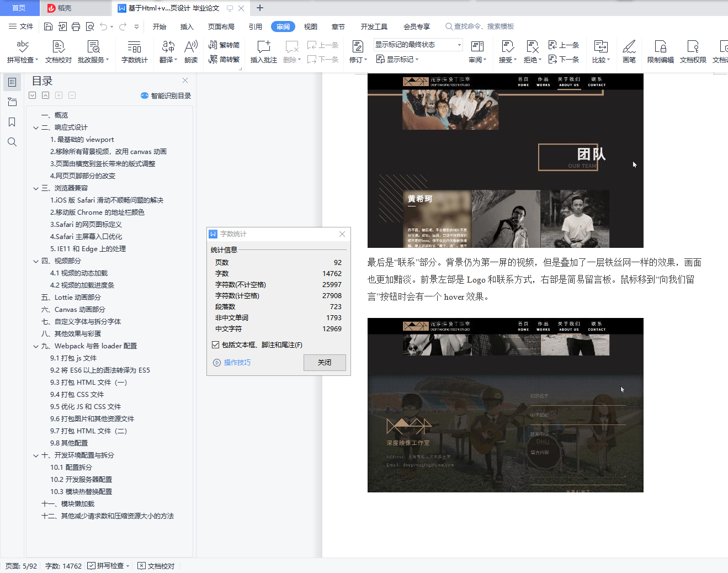Convert text with 繁转简
The image size is (728, 573).
click(x=224, y=45)
